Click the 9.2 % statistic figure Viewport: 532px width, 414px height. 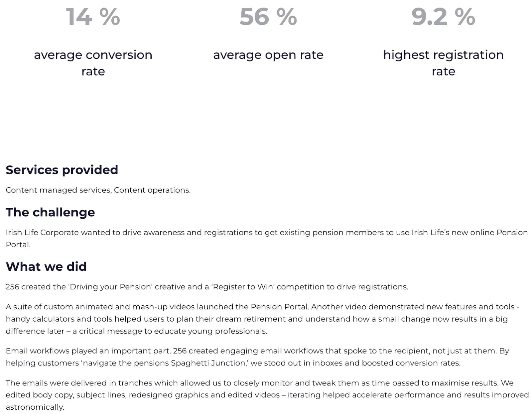(443, 17)
